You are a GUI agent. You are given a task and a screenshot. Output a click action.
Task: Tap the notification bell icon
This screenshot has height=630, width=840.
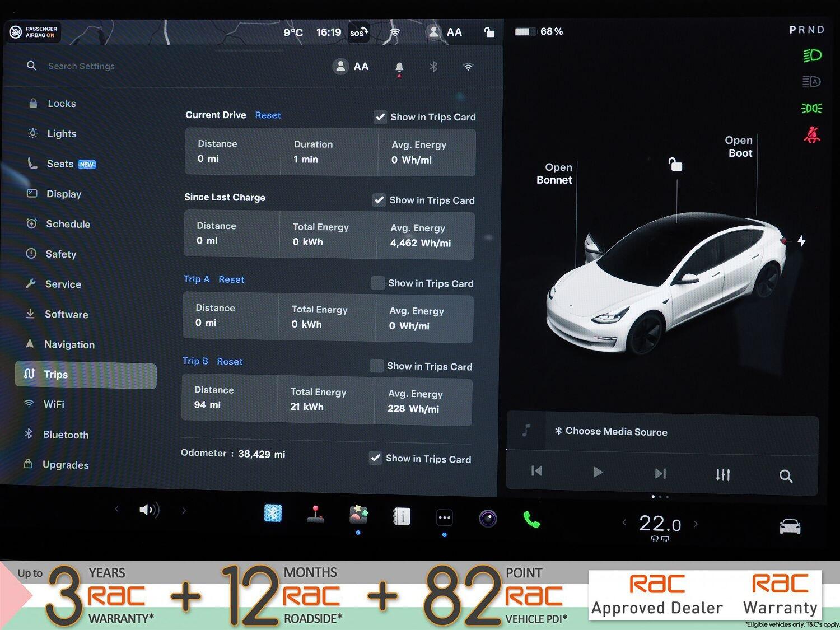pos(399,67)
